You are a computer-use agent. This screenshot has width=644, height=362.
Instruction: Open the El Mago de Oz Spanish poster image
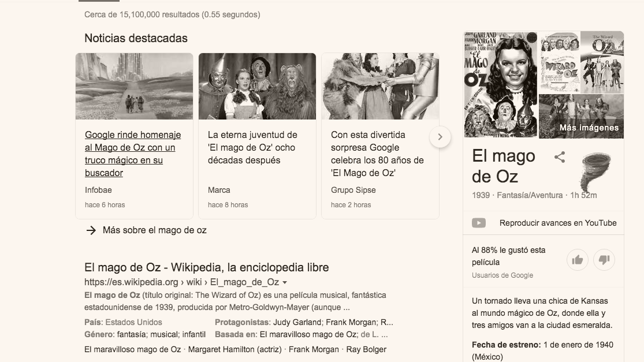coord(501,84)
